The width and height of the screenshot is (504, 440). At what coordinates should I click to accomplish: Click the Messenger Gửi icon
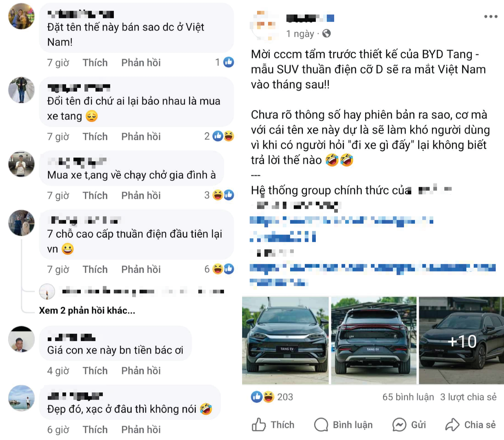click(399, 424)
